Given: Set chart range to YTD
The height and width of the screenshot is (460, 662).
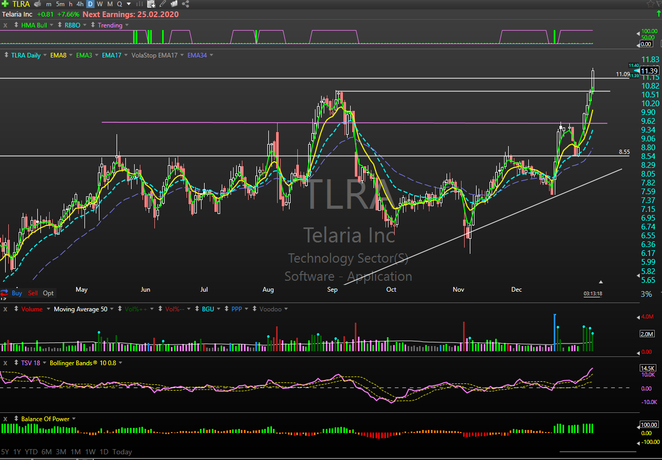Looking at the screenshot, I should pyautogui.click(x=31, y=452).
